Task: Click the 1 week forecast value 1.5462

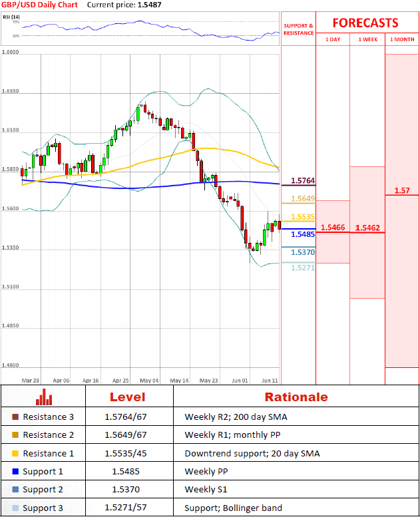Action: click(367, 228)
